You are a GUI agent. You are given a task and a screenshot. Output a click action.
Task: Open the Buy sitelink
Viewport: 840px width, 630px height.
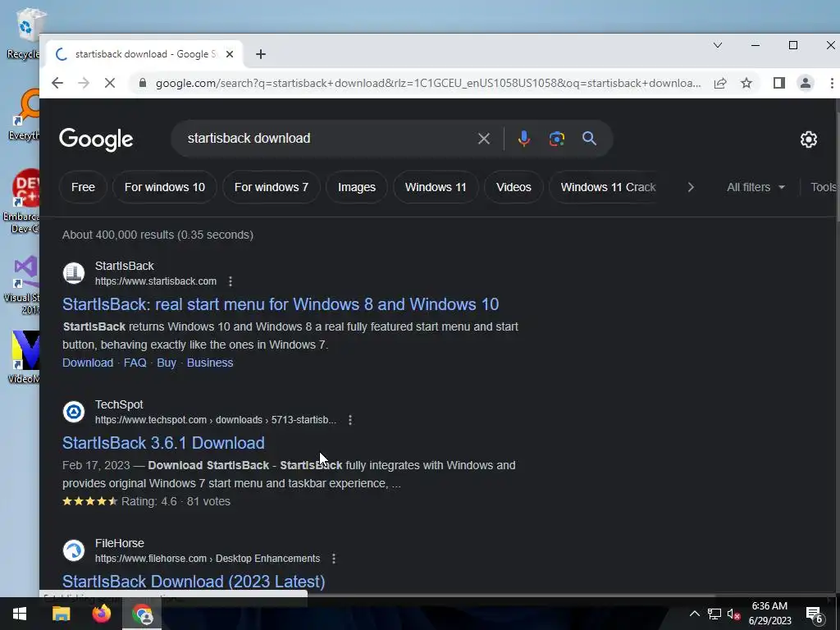[x=166, y=363]
